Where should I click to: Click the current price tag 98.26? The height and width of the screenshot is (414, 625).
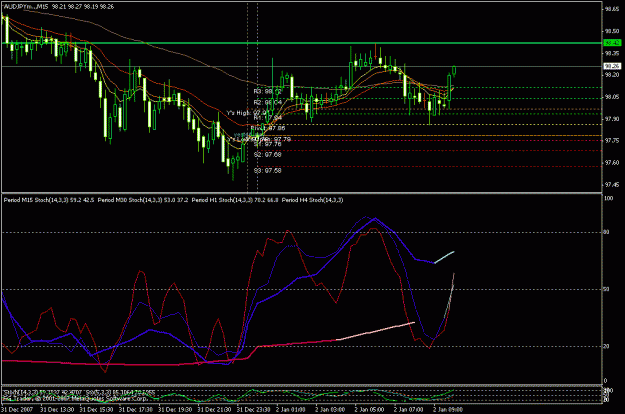[x=612, y=66]
